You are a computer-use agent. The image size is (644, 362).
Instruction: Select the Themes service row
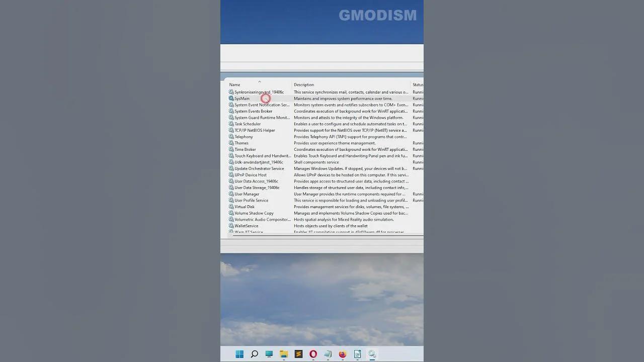[x=242, y=143]
